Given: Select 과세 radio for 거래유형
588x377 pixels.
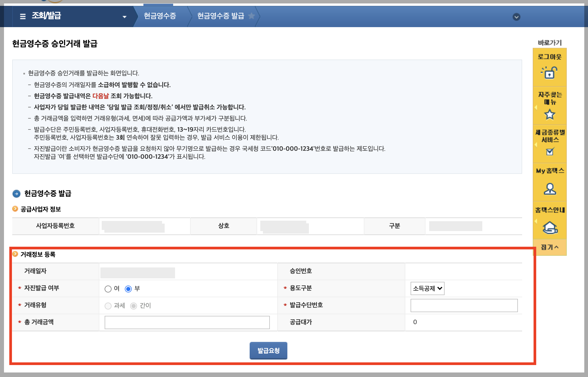Looking at the screenshot, I should click(108, 306).
